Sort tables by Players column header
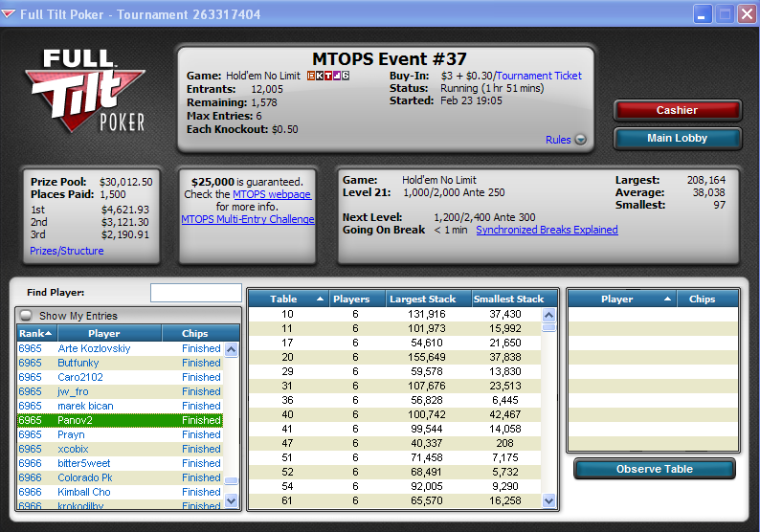The image size is (760, 532). (357, 299)
